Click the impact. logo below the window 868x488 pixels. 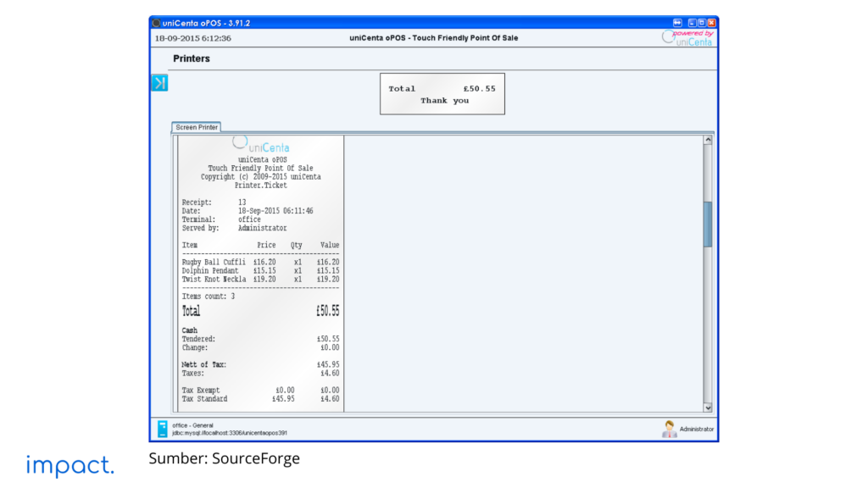(x=70, y=465)
